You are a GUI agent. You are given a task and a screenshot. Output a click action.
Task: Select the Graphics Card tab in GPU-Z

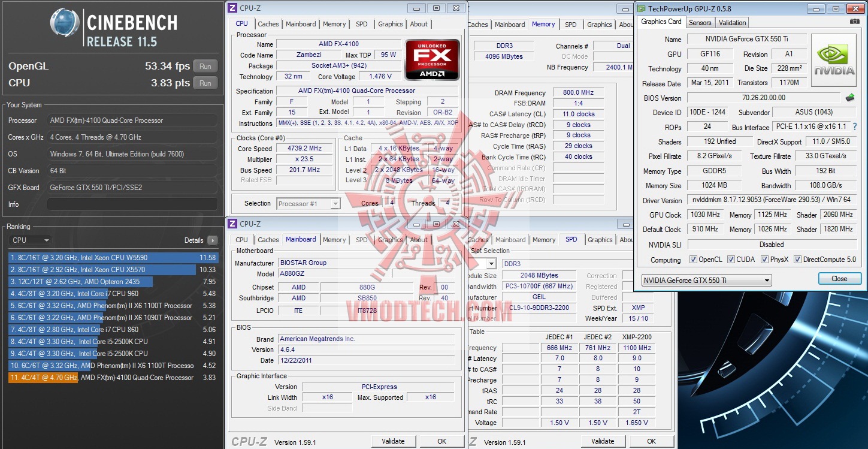point(661,22)
